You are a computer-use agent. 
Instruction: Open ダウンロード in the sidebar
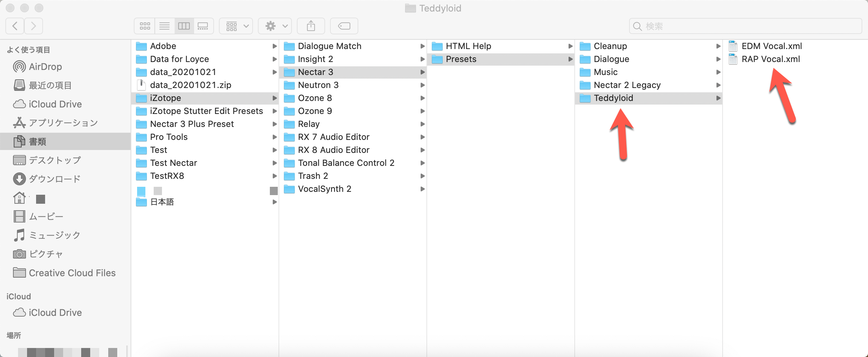tap(65, 179)
